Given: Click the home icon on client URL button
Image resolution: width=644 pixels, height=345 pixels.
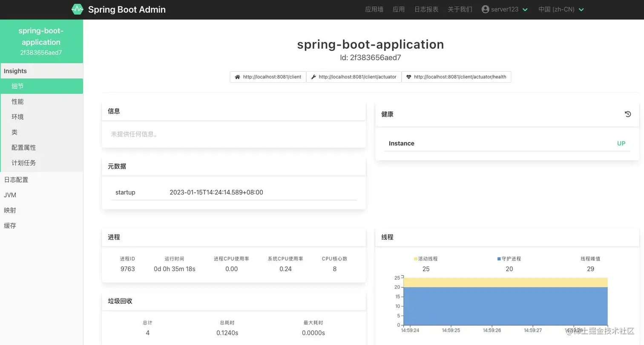Looking at the screenshot, I should [x=237, y=77].
